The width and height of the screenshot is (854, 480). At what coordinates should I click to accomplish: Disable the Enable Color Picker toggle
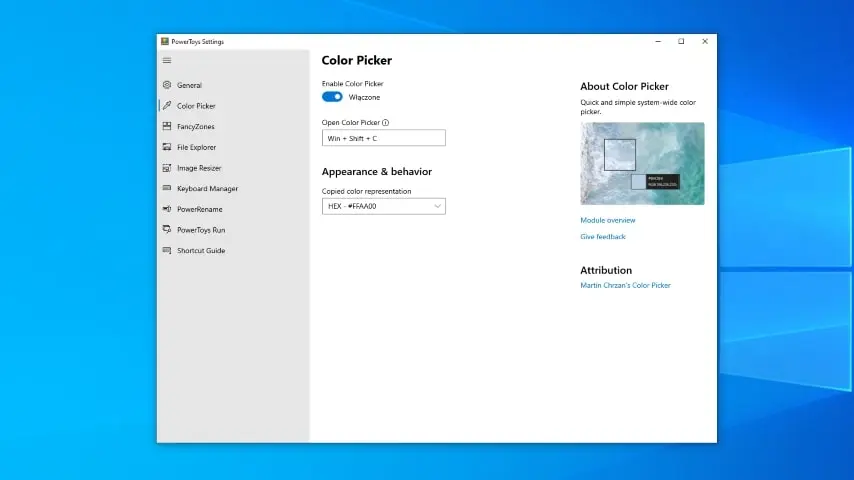tap(332, 97)
